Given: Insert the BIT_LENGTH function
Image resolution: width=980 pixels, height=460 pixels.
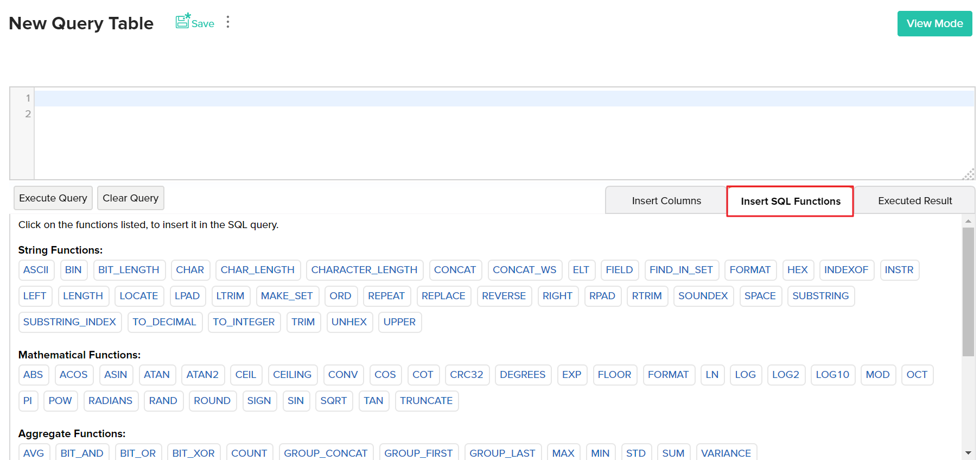Looking at the screenshot, I should tap(129, 270).
